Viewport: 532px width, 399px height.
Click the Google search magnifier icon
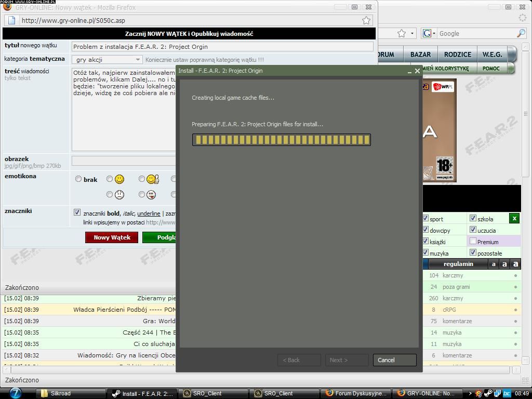(521, 33)
